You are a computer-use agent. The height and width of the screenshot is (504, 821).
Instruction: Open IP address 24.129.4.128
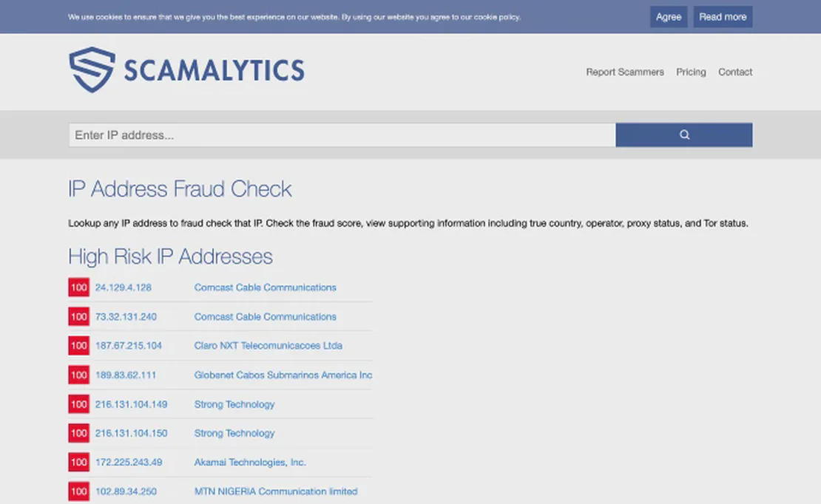pyautogui.click(x=123, y=287)
